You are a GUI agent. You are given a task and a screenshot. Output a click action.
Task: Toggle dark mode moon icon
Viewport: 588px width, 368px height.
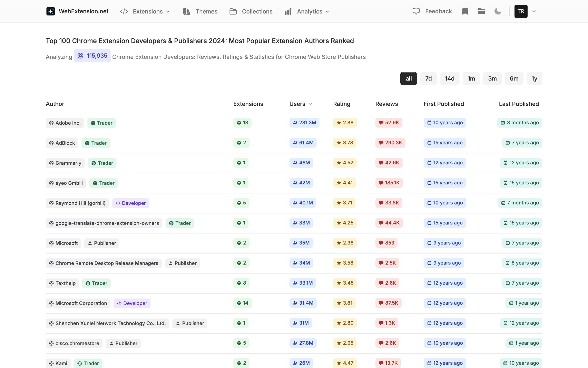(498, 11)
